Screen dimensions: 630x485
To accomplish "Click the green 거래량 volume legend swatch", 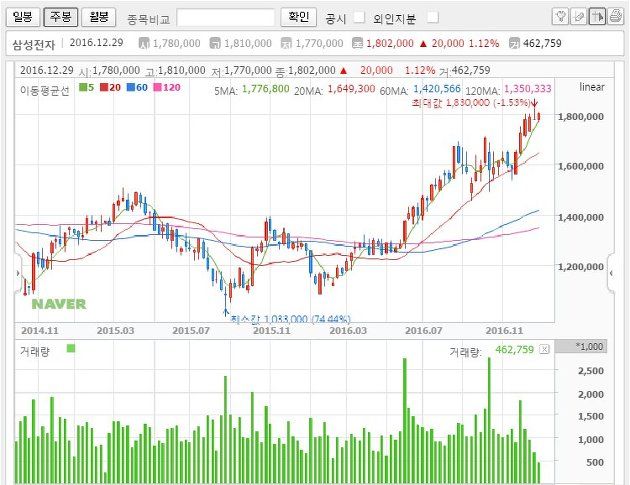I will click(71, 348).
